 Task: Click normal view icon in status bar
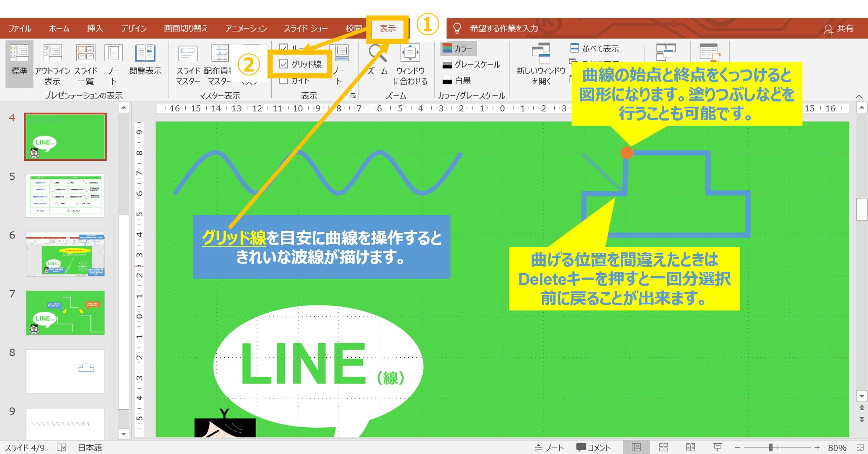pos(636,447)
